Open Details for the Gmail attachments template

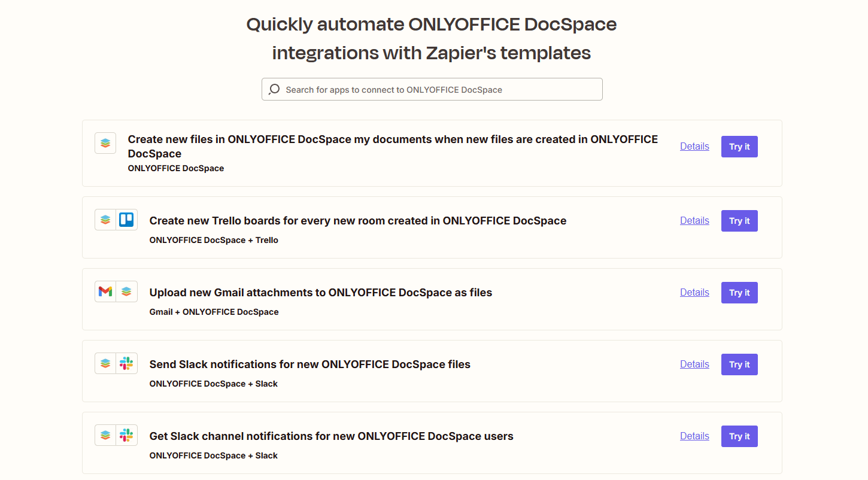tap(694, 292)
